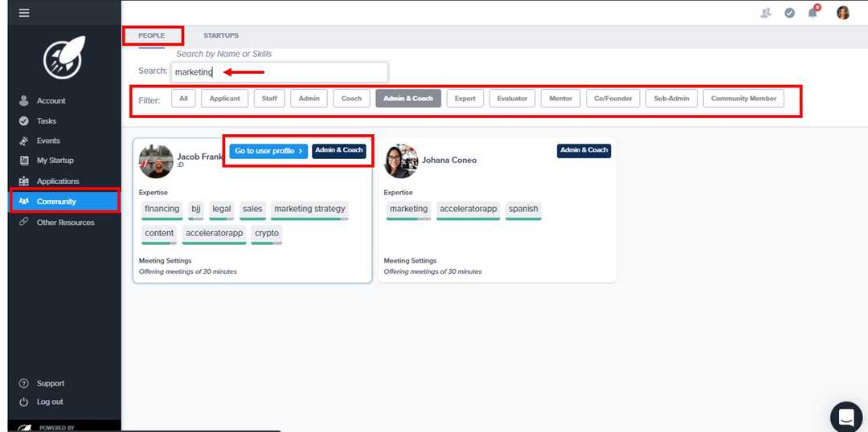Click Johana's marketing expertise tag

click(x=408, y=209)
